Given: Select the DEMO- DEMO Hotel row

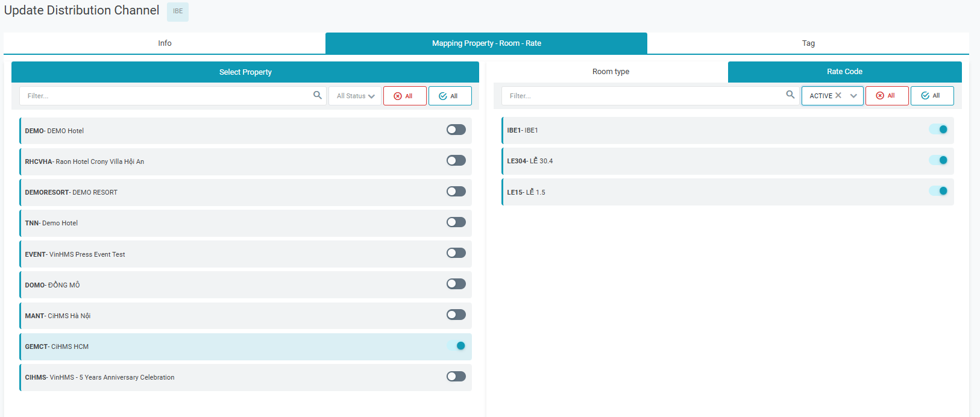Looking at the screenshot, I should click(245, 130).
